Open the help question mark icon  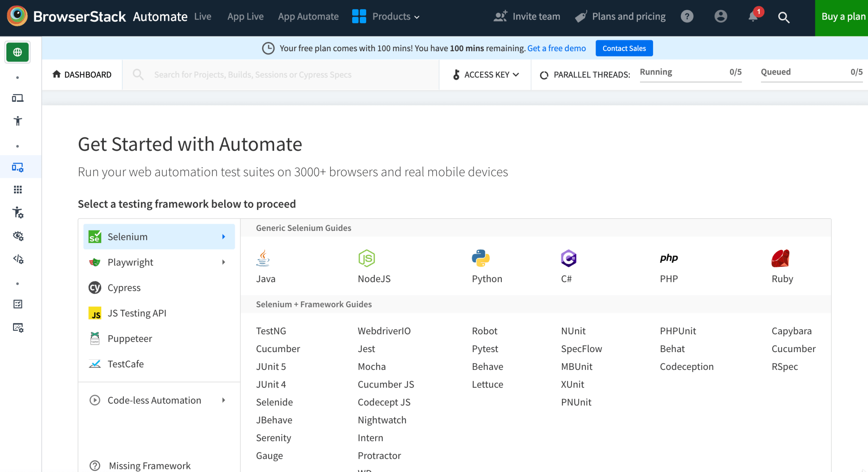click(687, 17)
